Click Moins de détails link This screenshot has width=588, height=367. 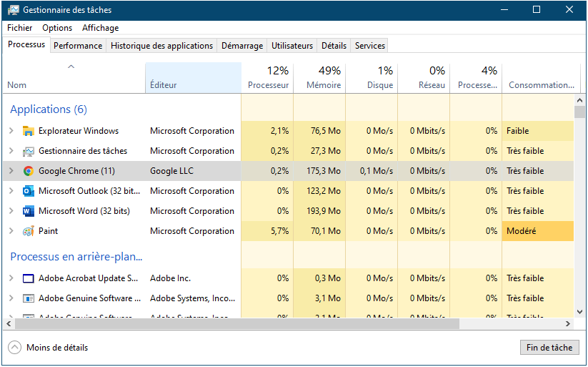(57, 348)
